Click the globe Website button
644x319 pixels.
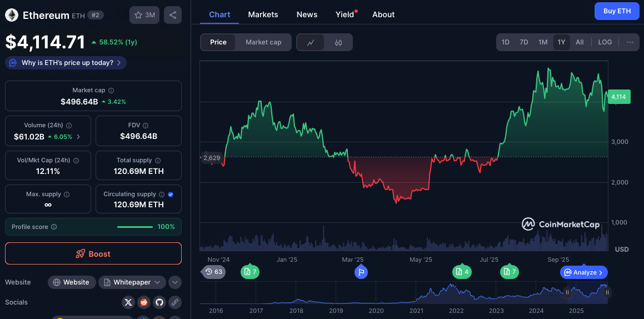tap(72, 282)
